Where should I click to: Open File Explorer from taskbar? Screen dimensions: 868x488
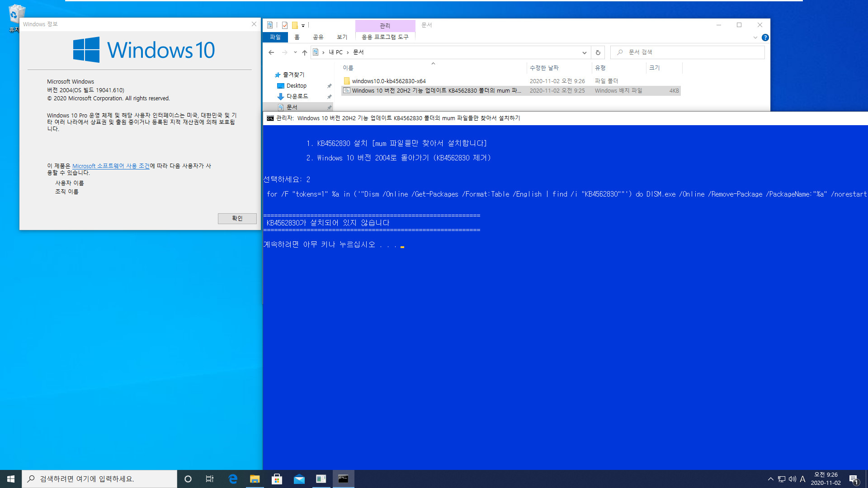(x=255, y=479)
